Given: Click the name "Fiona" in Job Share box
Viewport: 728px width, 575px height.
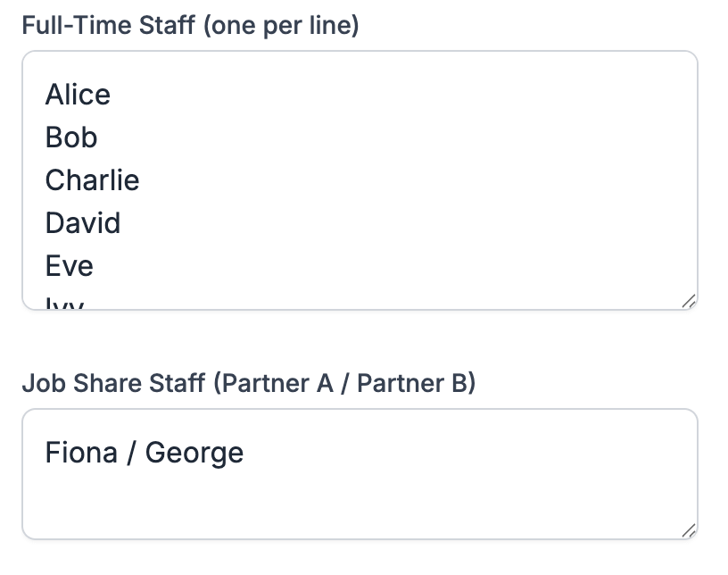Looking at the screenshot, I should coord(81,453).
